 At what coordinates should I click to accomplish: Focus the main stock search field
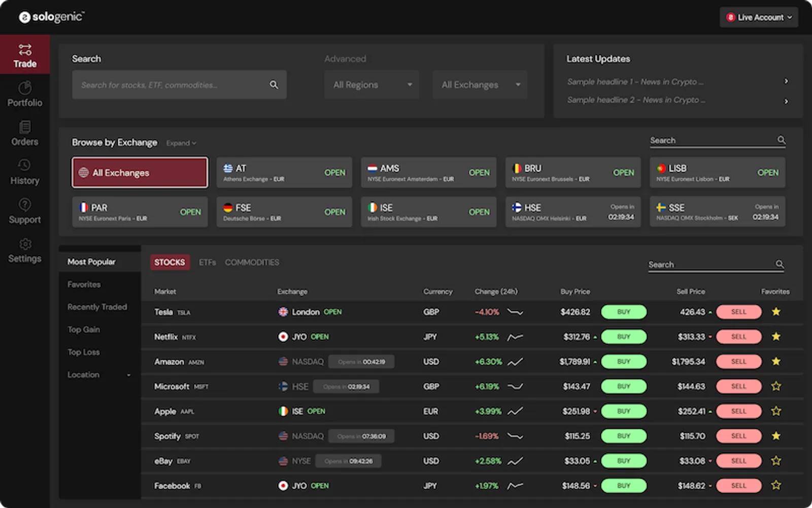tap(179, 85)
